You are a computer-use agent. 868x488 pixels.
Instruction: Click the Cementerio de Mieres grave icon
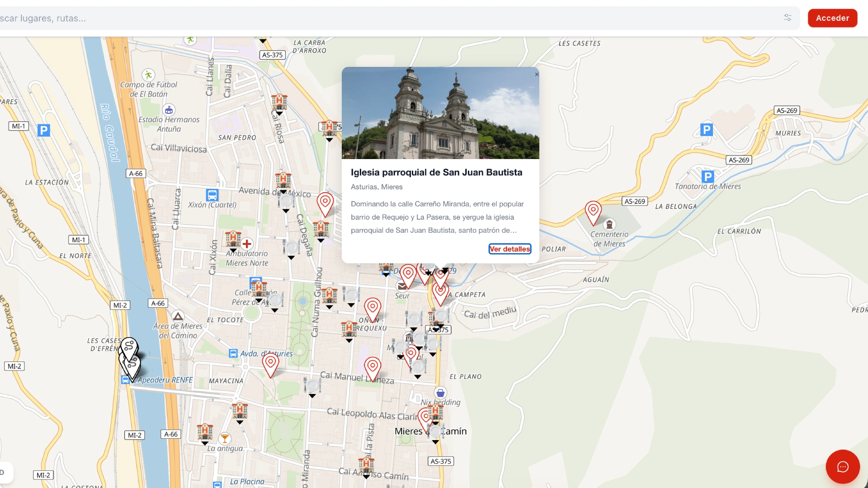point(609,225)
